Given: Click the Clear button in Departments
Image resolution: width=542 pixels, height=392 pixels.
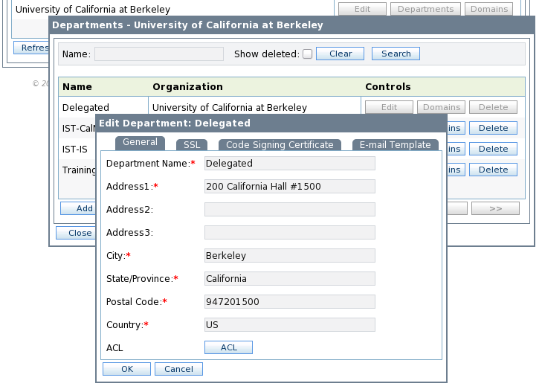Looking at the screenshot, I should [x=340, y=54].
